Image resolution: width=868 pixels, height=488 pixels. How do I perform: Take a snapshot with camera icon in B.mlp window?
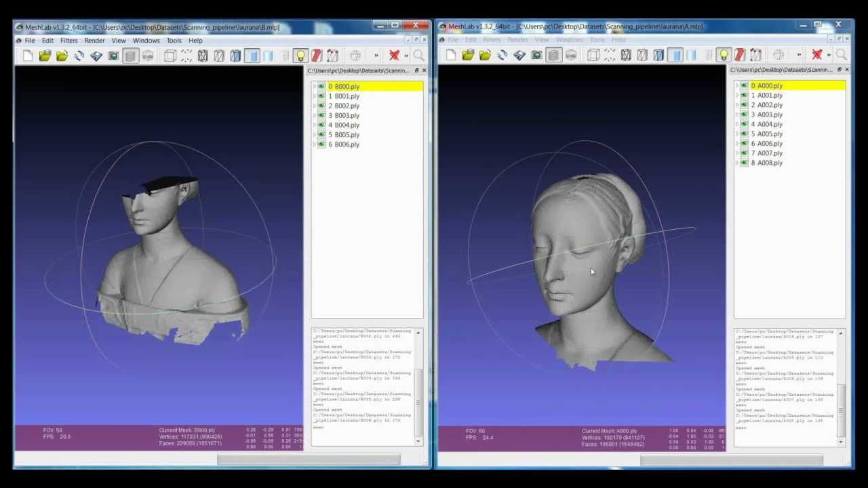[113, 56]
